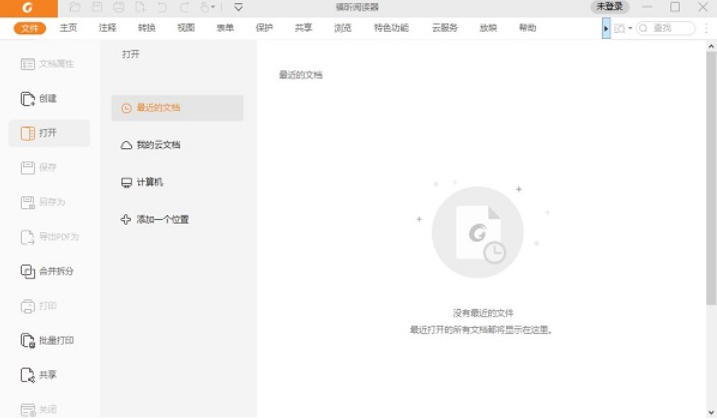This screenshot has width=717, height=419.
Task: Select 最近的文档 in the open locations list
Action: 177,108
